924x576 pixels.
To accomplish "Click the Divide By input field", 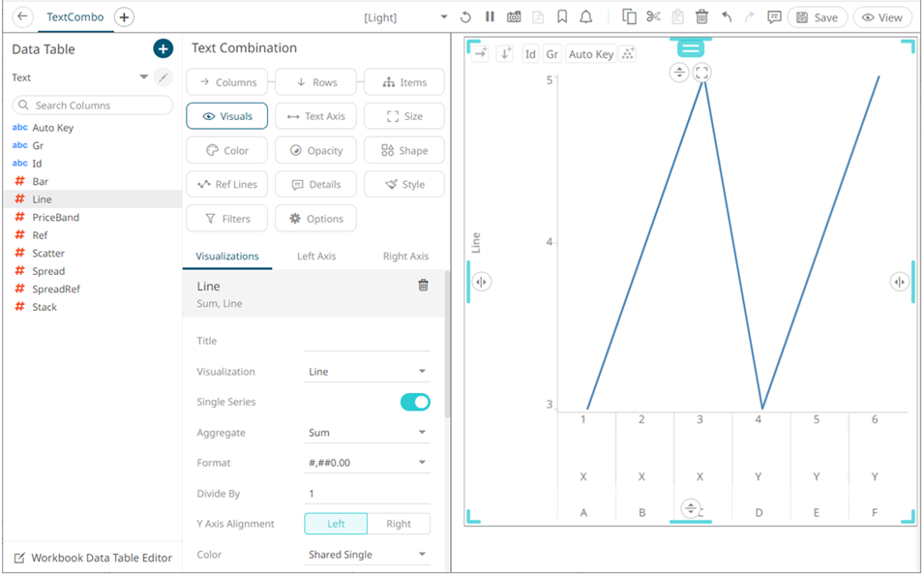I will click(x=367, y=494).
